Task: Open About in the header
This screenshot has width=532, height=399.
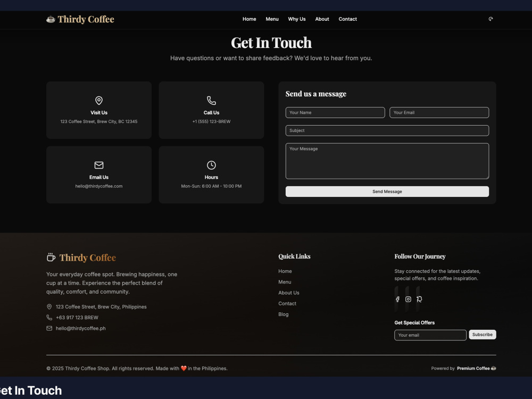Action: [322, 19]
